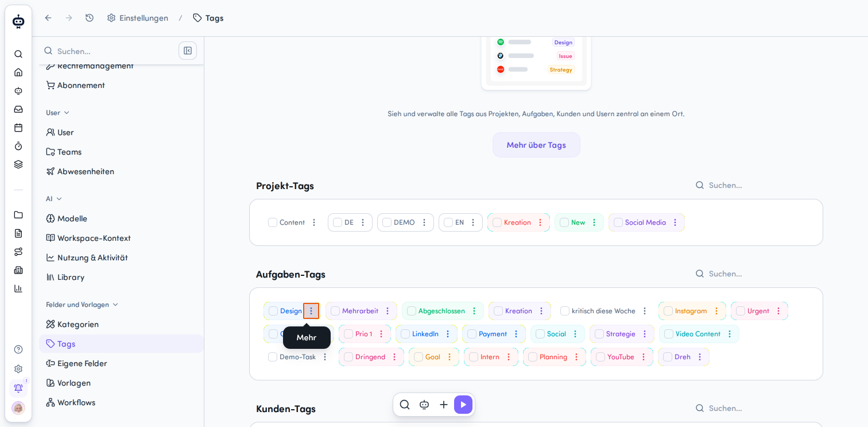The image size is (868, 427).
Task: Select the YouTube tag checkbox
Action: click(600, 357)
